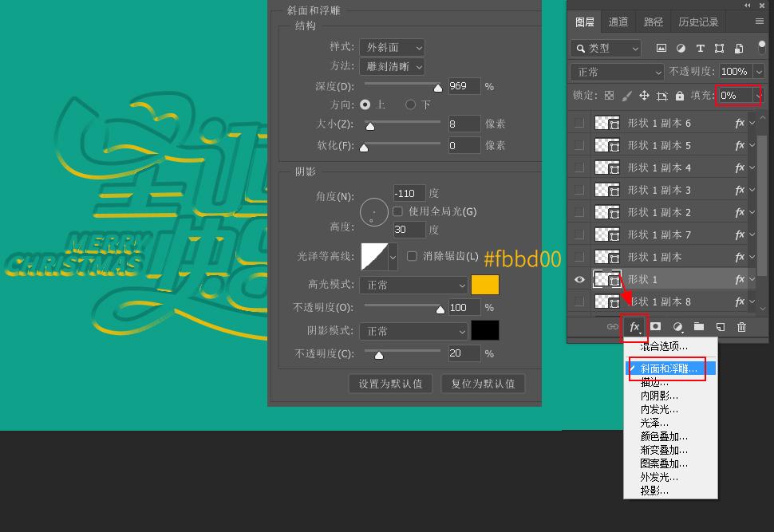Open the 类型 filter dropdown

pos(605,49)
